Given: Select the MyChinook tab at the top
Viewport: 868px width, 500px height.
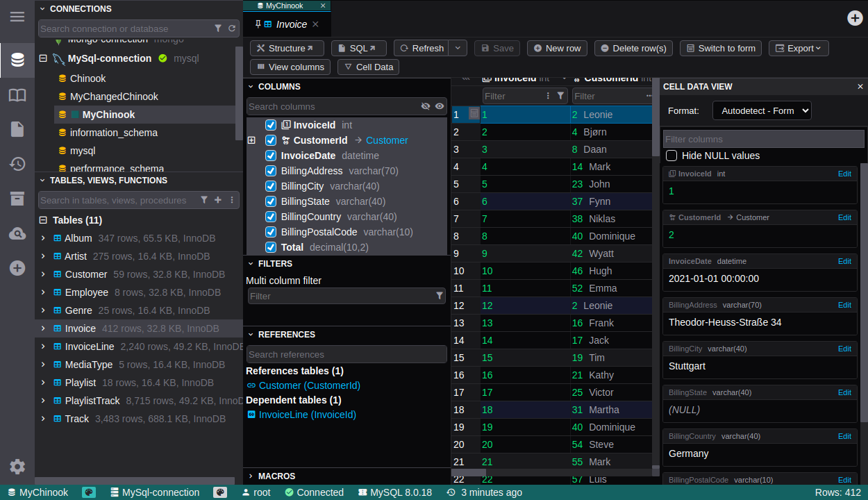Looking at the screenshot, I should click(x=284, y=6).
